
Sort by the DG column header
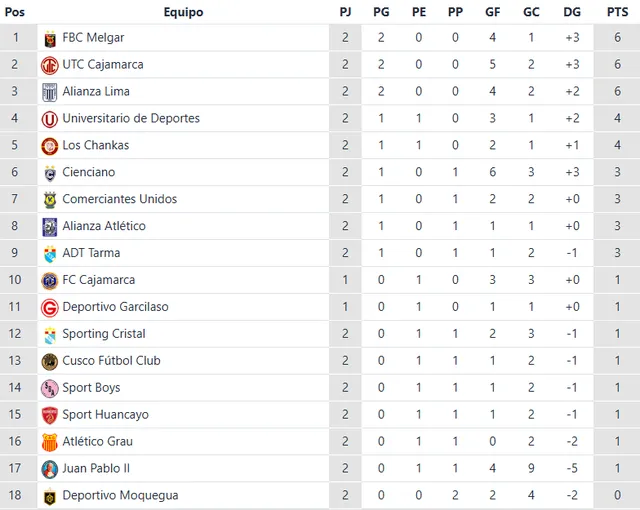tap(572, 12)
